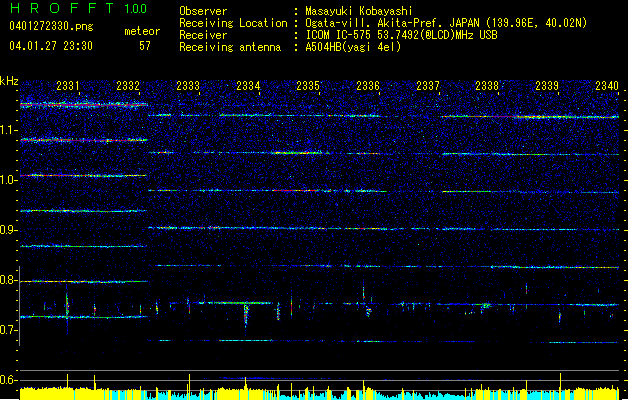This screenshot has width=629, height=400.
Task: Click the meteor count 57
Action: coord(145,46)
